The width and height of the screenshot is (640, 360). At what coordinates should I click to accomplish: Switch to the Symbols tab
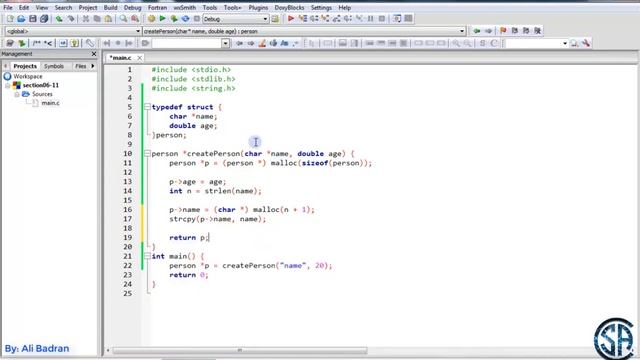(54, 66)
